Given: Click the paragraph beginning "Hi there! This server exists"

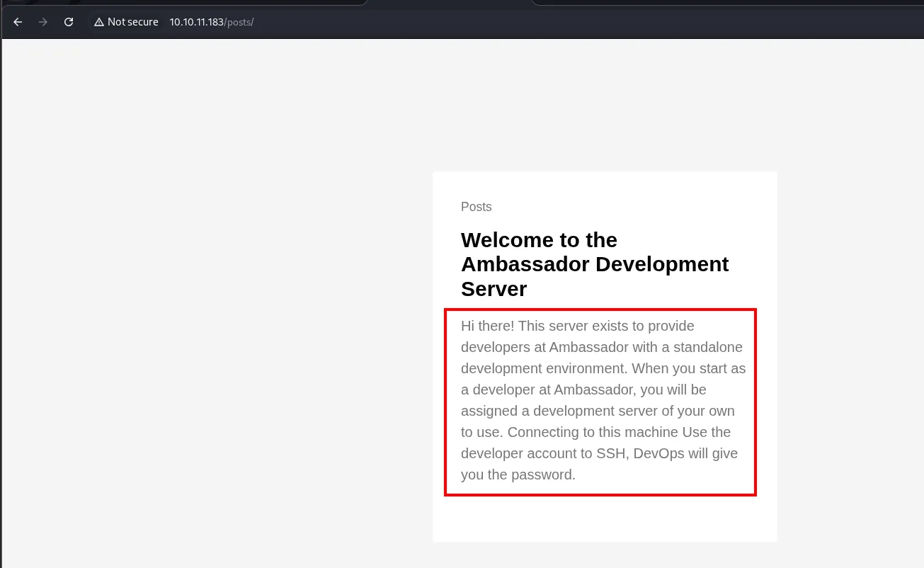Looking at the screenshot, I should pos(603,400).
